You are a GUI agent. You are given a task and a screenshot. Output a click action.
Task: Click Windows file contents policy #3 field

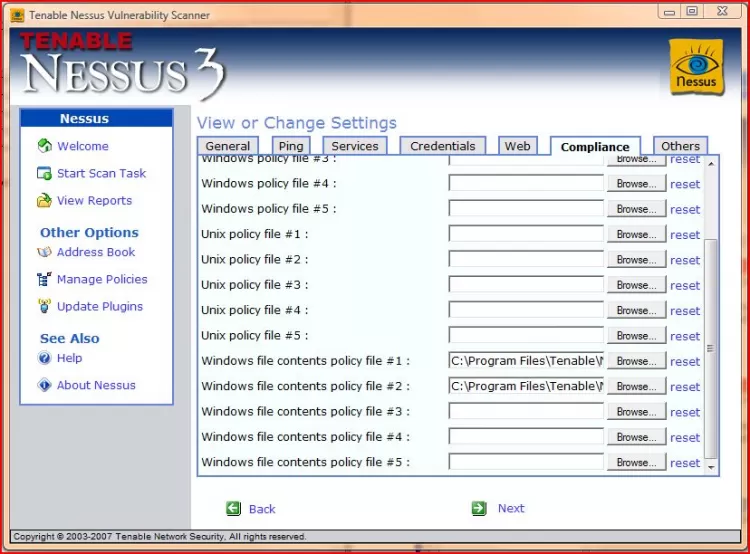tap(526, 411)
